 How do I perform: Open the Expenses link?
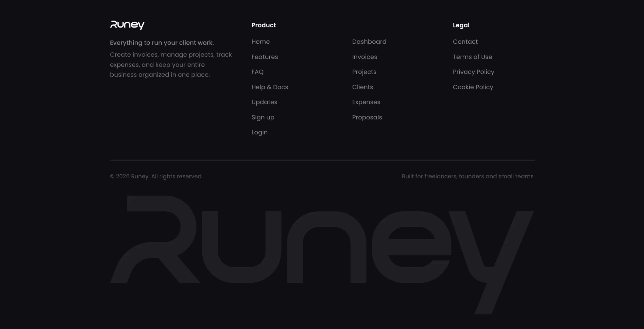click(x=366, y=102)
